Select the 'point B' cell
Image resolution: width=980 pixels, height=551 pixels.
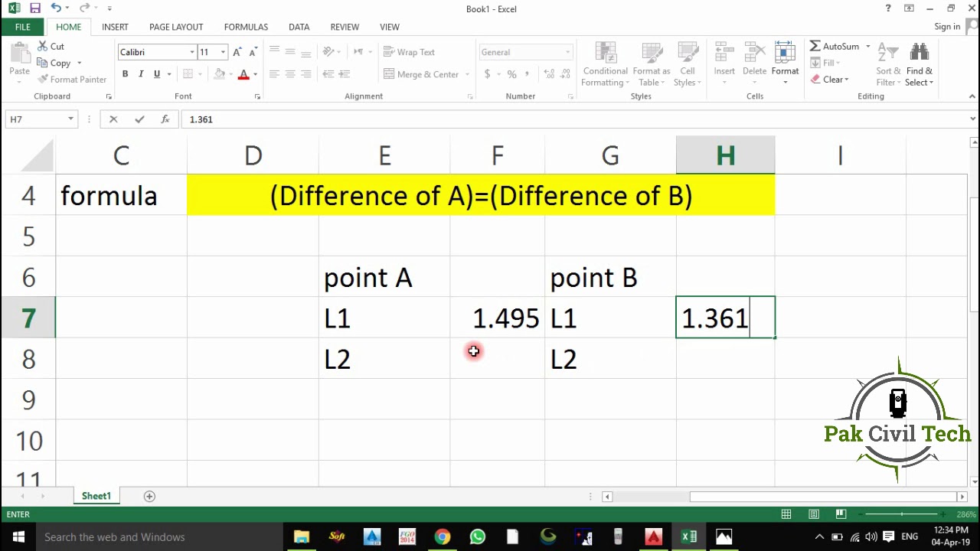[x=610, y=277]
